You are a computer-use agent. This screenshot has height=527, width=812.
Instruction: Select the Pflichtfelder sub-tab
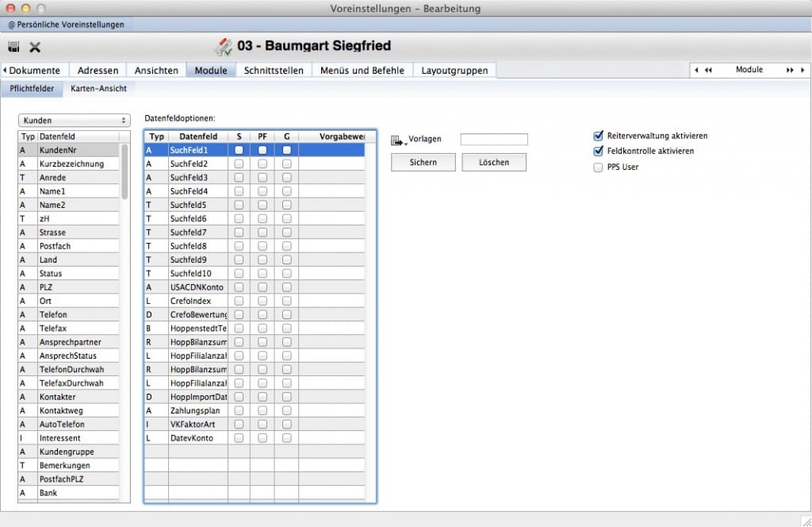[32, 89]
